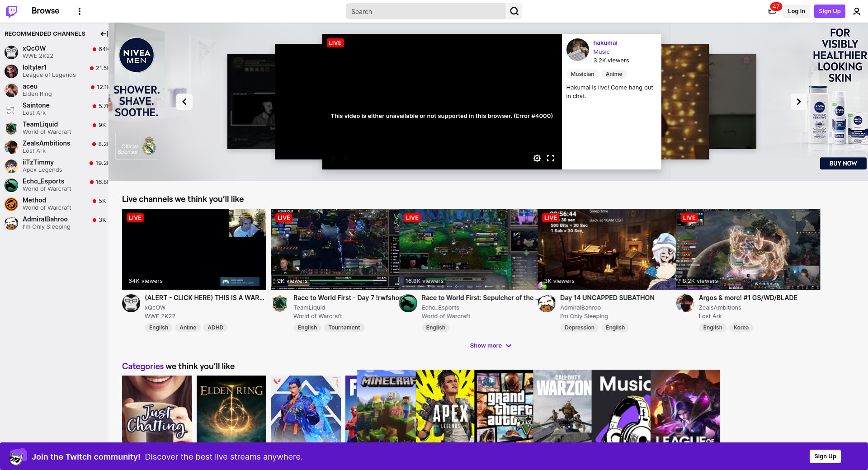Screen dimensions: 868x470
Task: Open the notifications inbox icon
Action: pyautogui.click(x=772, y=11)
